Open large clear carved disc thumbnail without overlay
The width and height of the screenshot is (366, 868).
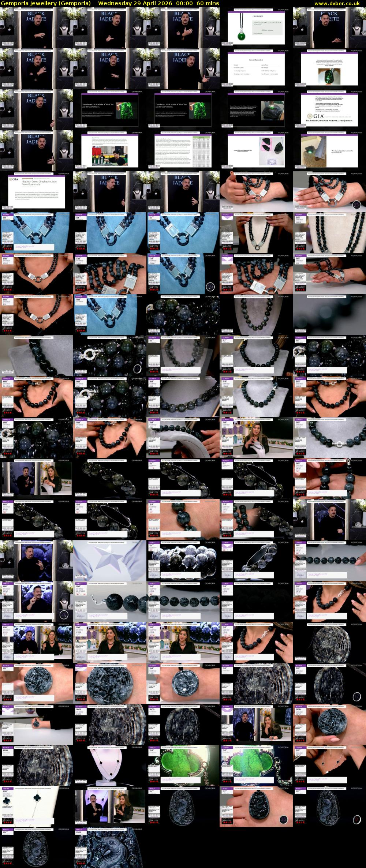[329, 643]
